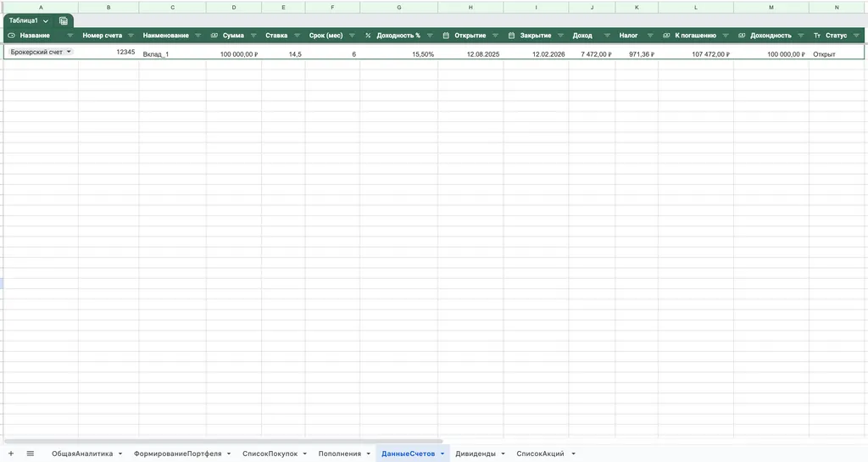
Task: Click calendar type icon in Открытие header
Action: click(x=446, y=36)
